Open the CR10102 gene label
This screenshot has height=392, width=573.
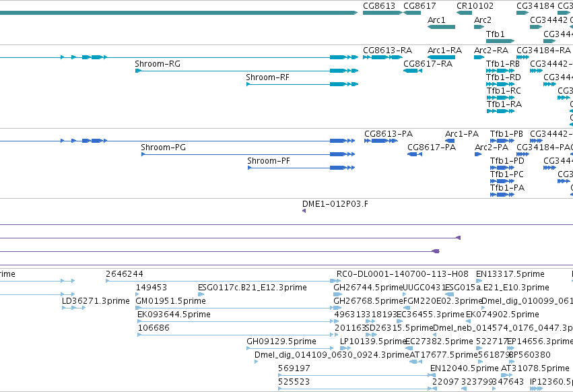(475, 6)
